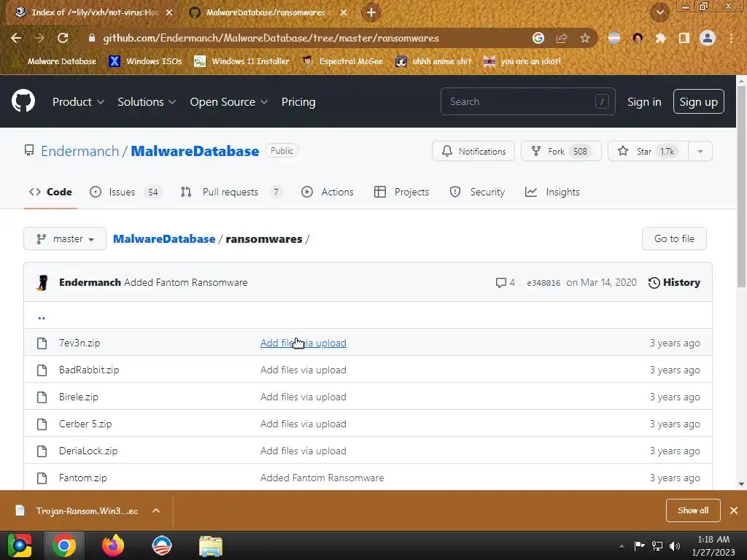This screenshot has width=747, height=560.
Task: Open the network icon in the system tray
Action: (x=657, y=546)
